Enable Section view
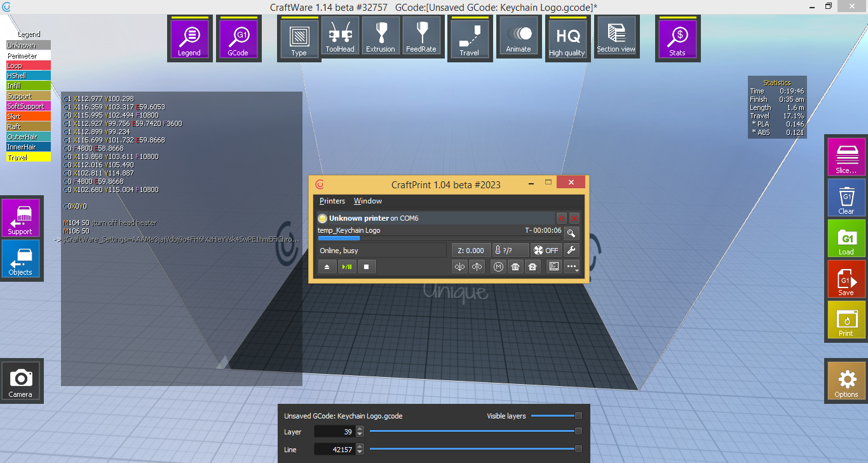This screenshot has height=463, width=868. [x=616, y=36]
